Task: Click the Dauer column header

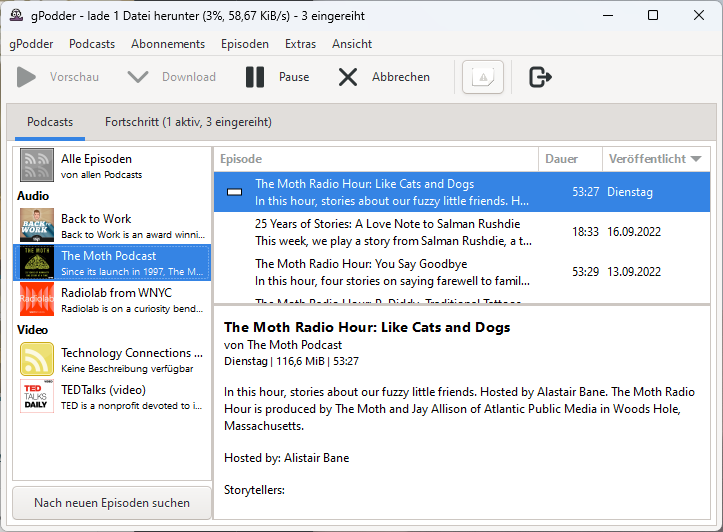Action: pos(570,159)
